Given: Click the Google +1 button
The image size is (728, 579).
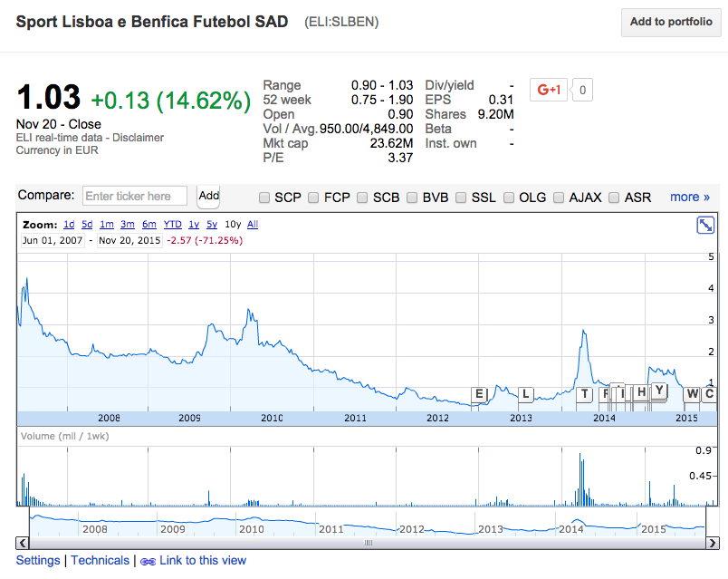Looking at the screenshot, I should (x=549, y=90).
